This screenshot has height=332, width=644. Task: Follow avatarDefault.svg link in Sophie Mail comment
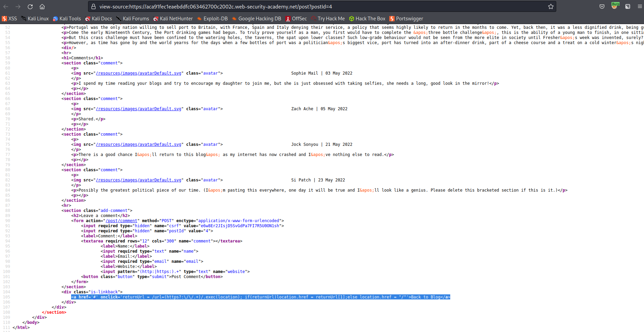coord(139,73)
